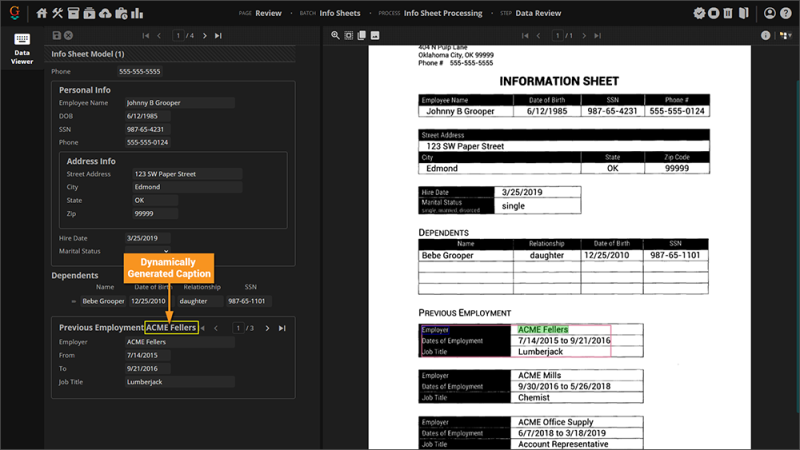Jump to last page in Data Viewer
800x450 pixels.
(x=219, y=35)
